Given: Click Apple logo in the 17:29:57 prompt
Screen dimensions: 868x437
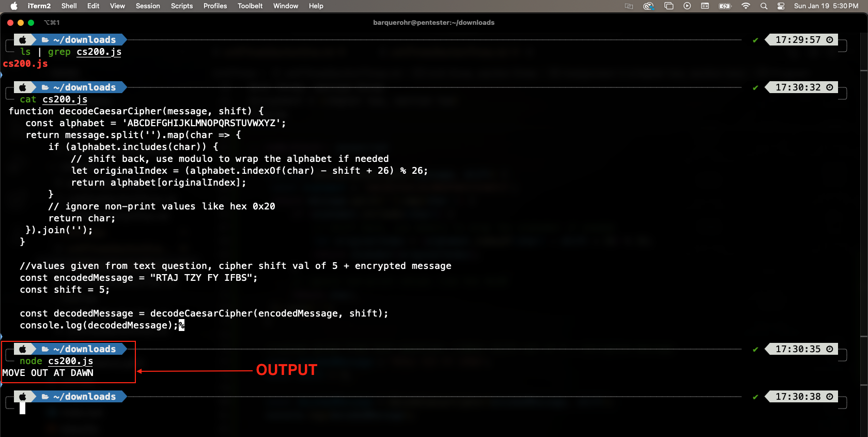Looking at the screenshot, I should point(23,40).
